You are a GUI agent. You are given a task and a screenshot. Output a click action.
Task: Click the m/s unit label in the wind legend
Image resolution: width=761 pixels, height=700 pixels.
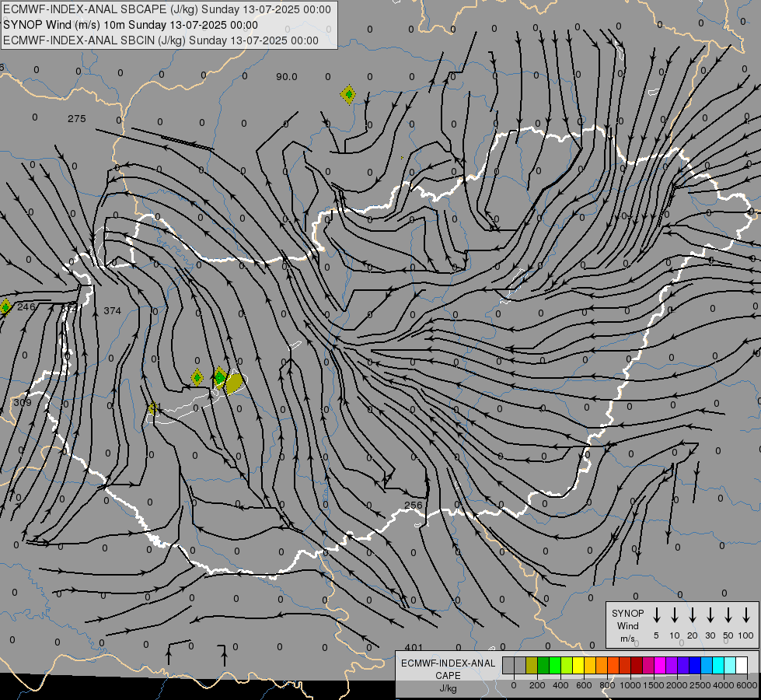(x=627, y=639)
